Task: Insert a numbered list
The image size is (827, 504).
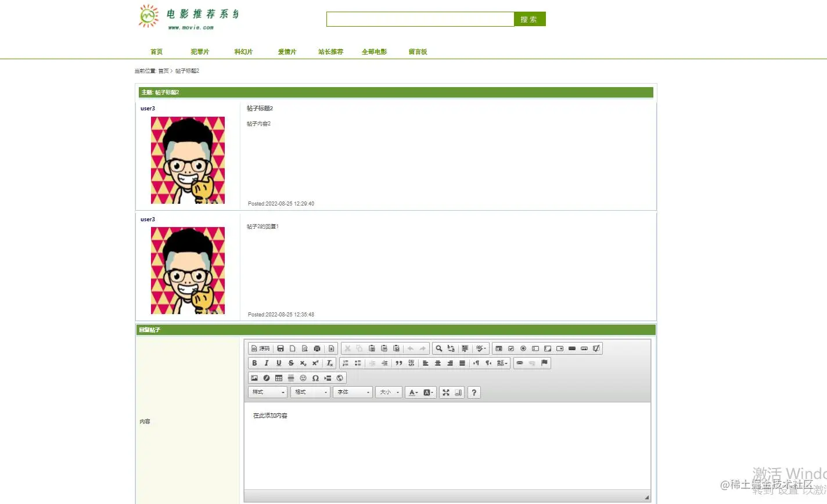Action: click(346, 363)
